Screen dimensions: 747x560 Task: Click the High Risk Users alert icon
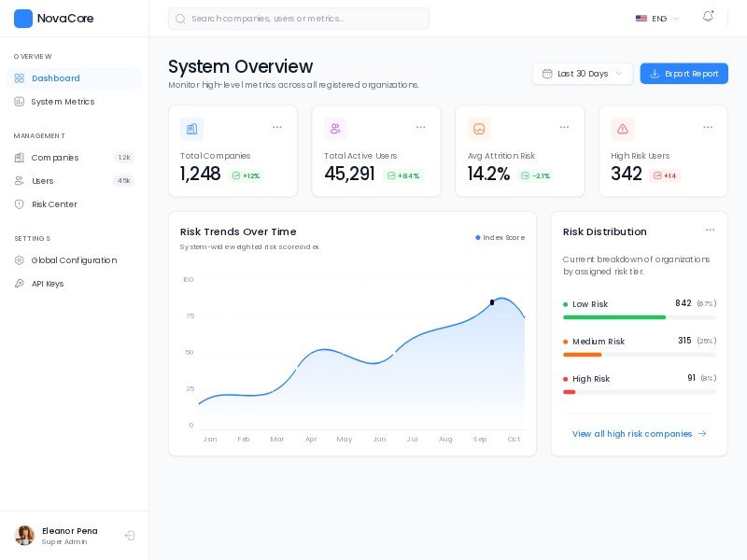623,129
